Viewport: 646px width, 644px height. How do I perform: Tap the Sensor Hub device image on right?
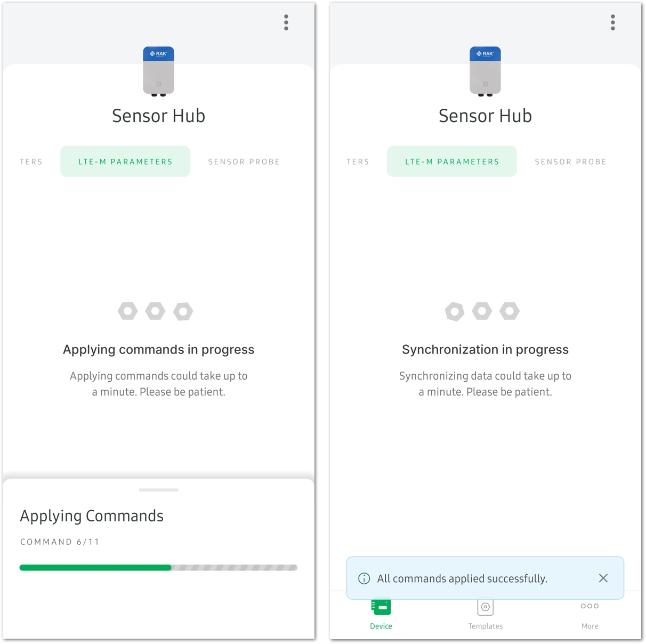(x=485, y=71)
